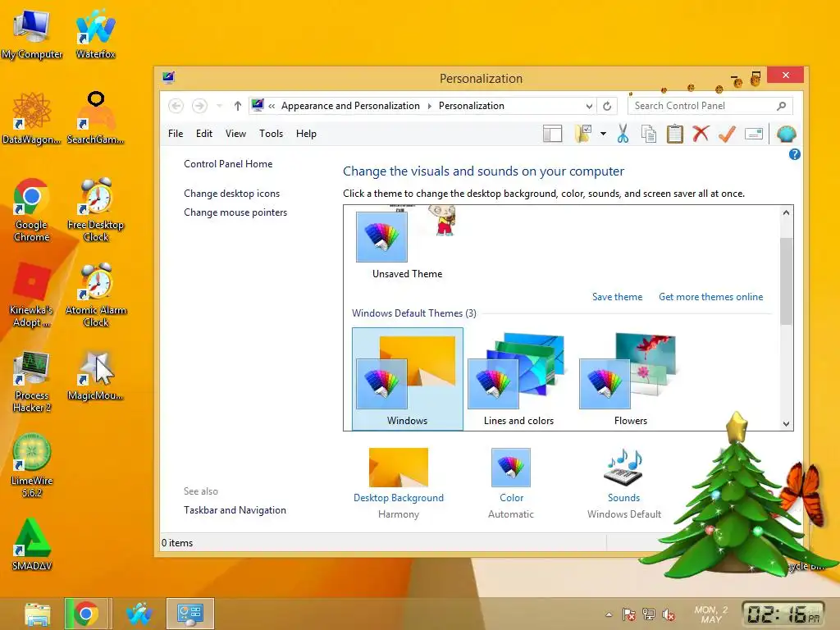This screenshot has height=630, width=840.
Task: Click the Process Hacker 2 shortcut
Action: pos(32,381)
